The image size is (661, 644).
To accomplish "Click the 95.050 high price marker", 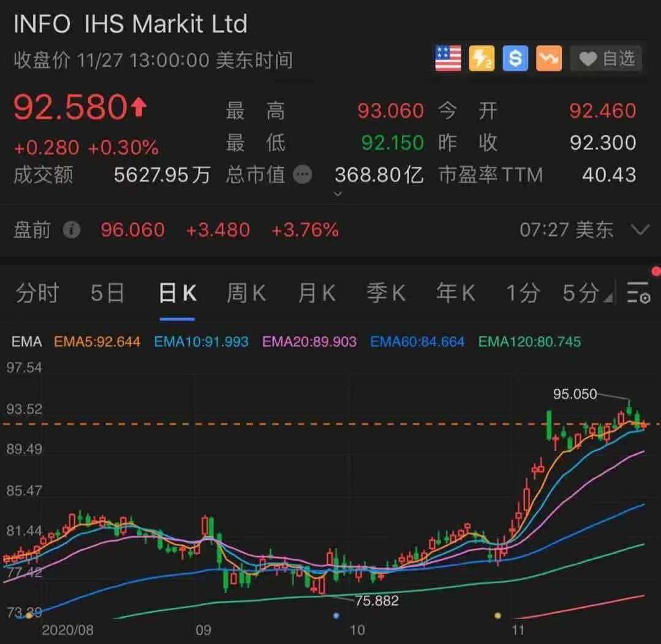I will point(575,395).
